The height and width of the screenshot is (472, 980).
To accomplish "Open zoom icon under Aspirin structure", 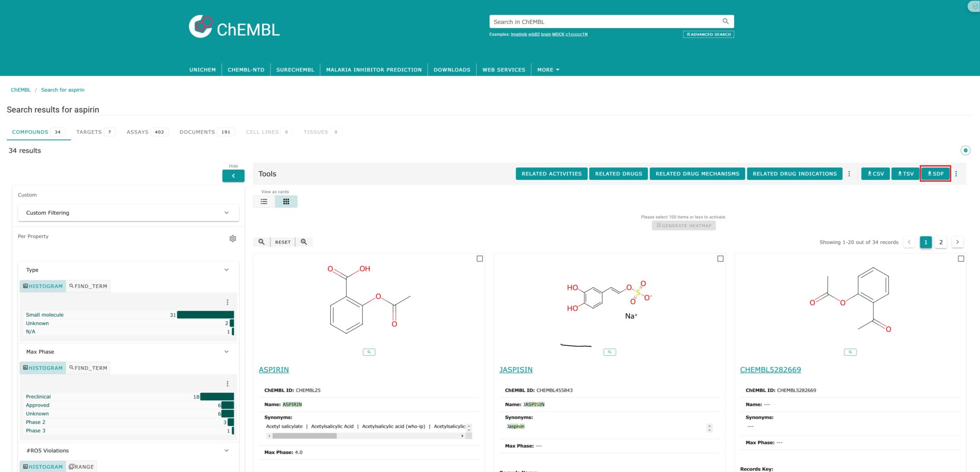I will click(369, 352).
